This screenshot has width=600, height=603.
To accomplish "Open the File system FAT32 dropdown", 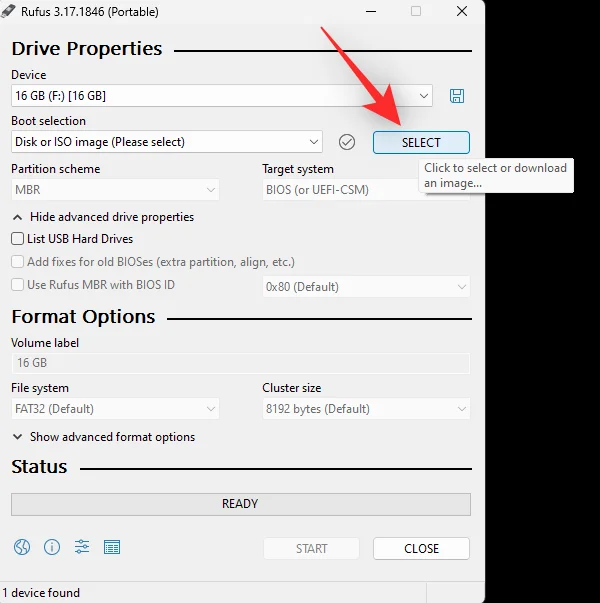I will (115, 409).
